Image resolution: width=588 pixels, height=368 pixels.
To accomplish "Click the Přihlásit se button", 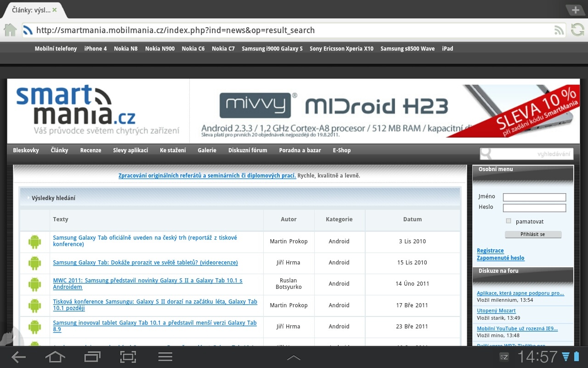I will [x=533, y=234].
